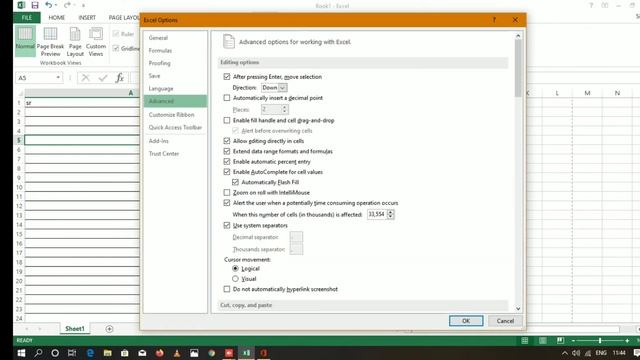Switch to the HOME ribbon tab

point(56,18)
